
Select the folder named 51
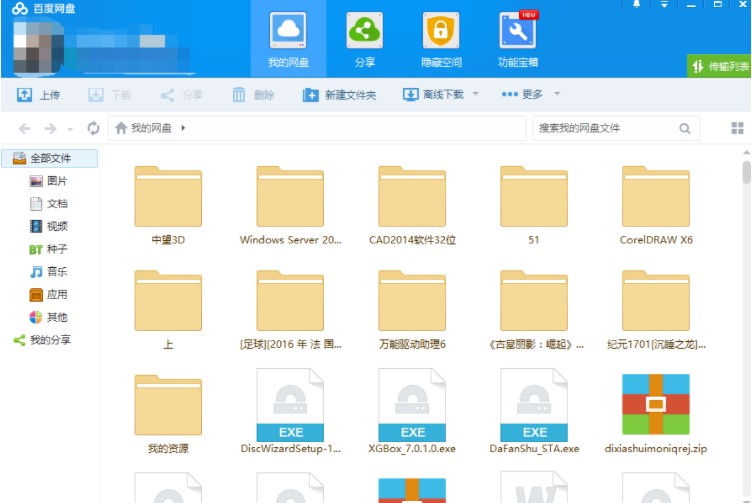(x=534, y=206)
